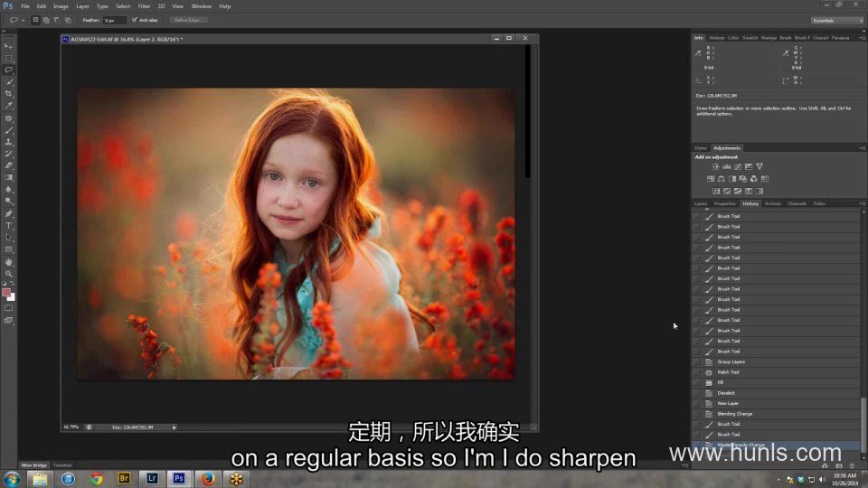The width and height of the screenshot is (868, 488).
Task: Select the Gradient tool
Action: pos(8,177)
